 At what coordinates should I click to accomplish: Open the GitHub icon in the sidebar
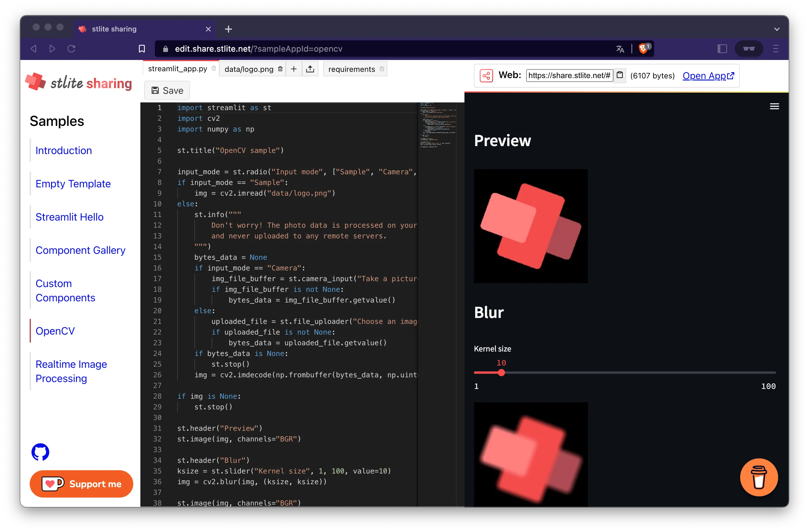click(x=40, y=452)
